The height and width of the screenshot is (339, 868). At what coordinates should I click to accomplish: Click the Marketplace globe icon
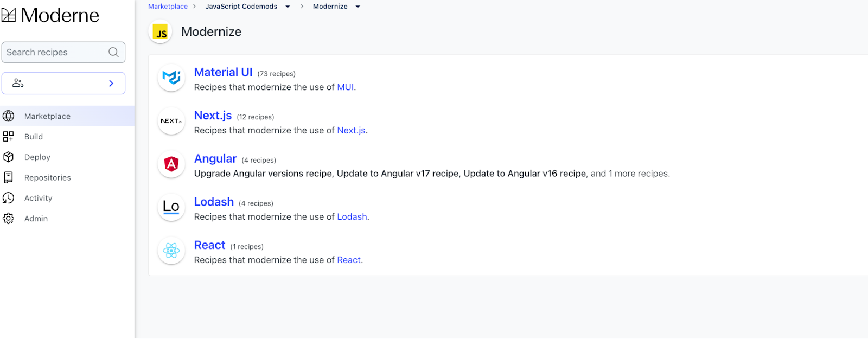tap(8, 116)
